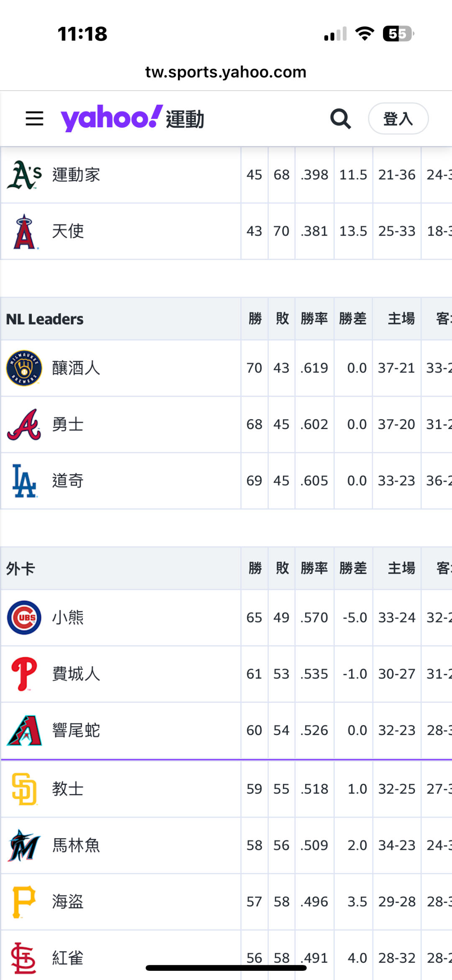This screenshot has width=452, height=980.
Task: Open the Braves 勇士 team logo
Action: [x=24, y=424]
